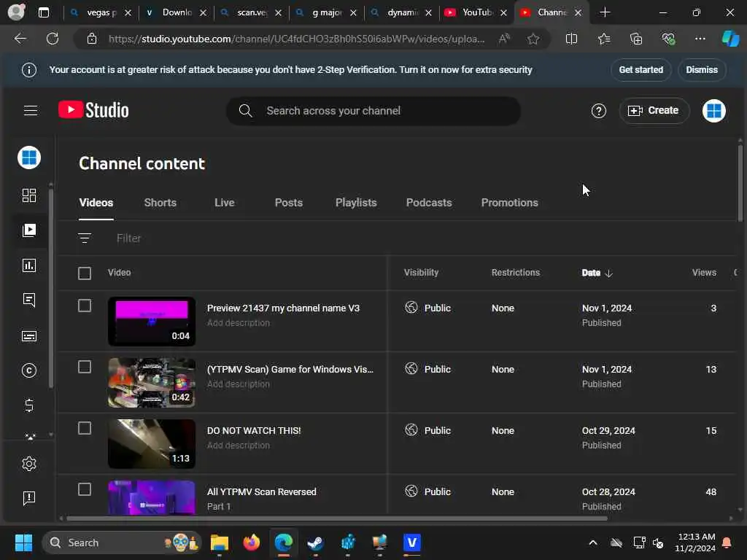This screenshot has width=747, height=560.
Task: Open the account avatar menu
Action: point(713,111)
